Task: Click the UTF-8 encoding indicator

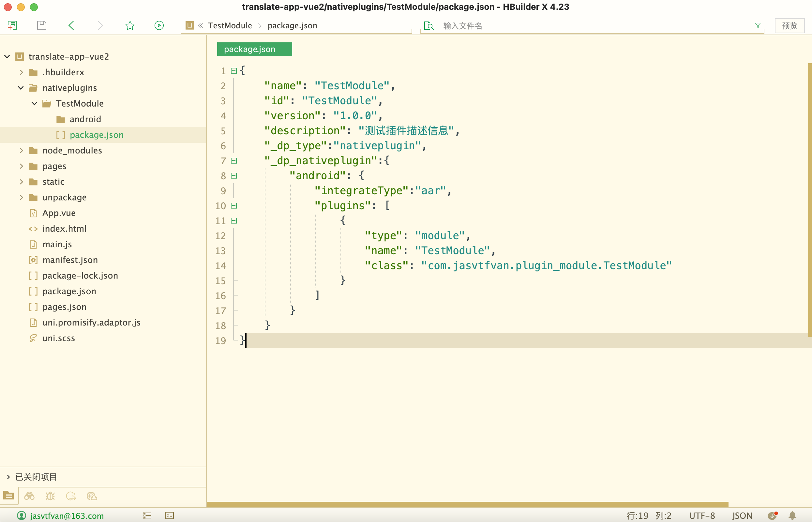Action: coord(702,515)
